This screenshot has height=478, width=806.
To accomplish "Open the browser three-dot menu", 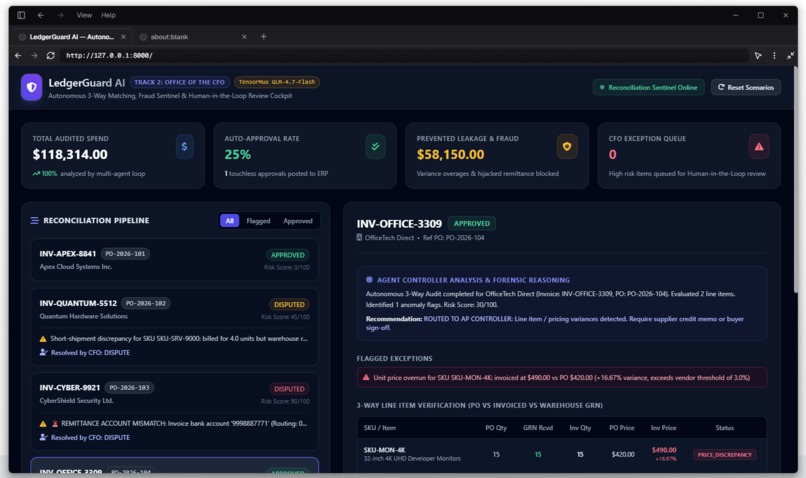I will (774, 56).
